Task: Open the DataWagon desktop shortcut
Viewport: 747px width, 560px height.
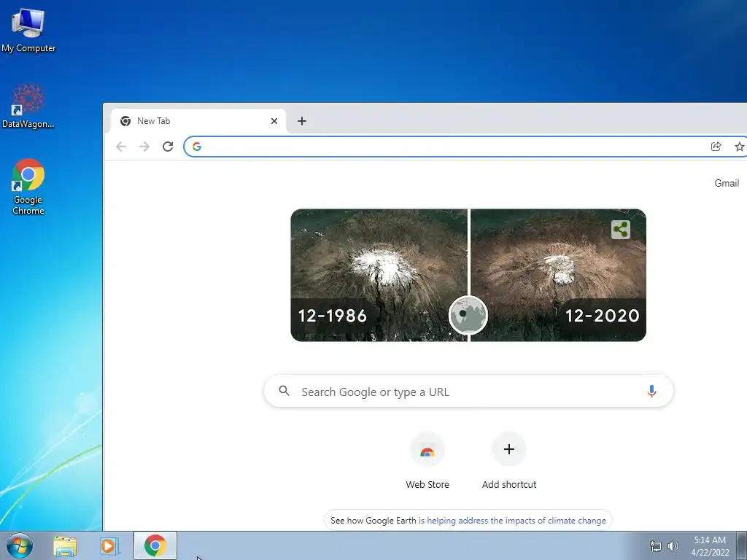Action: coord(28,106)
